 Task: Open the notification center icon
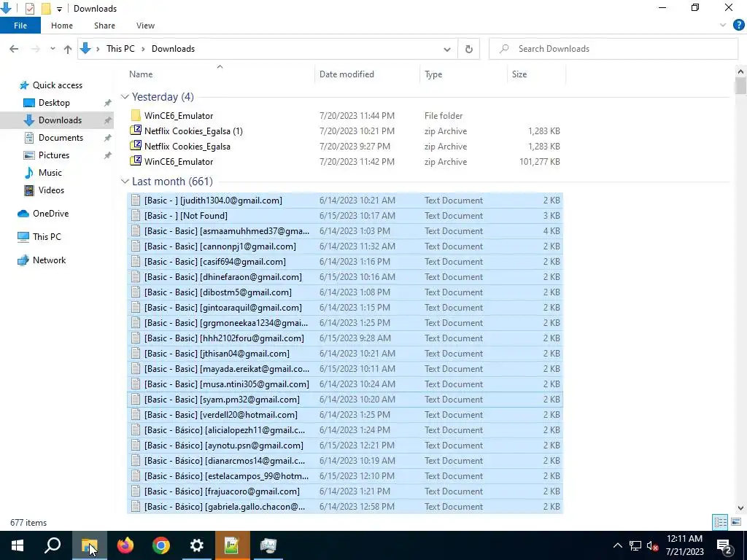click(724, 545)
